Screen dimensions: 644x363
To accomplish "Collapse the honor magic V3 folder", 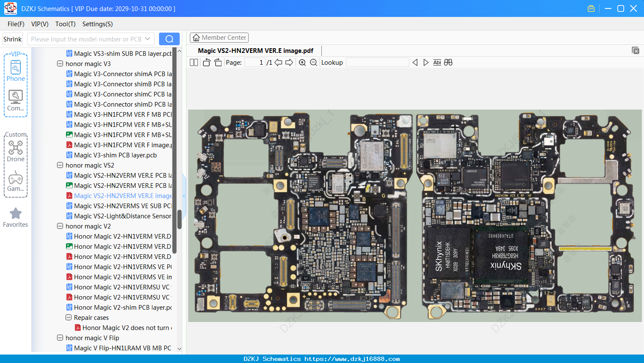I will coord(60,64).
